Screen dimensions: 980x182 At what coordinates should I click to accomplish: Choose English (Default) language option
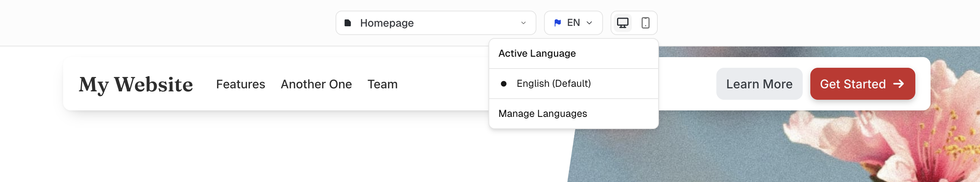pos(554,84)
